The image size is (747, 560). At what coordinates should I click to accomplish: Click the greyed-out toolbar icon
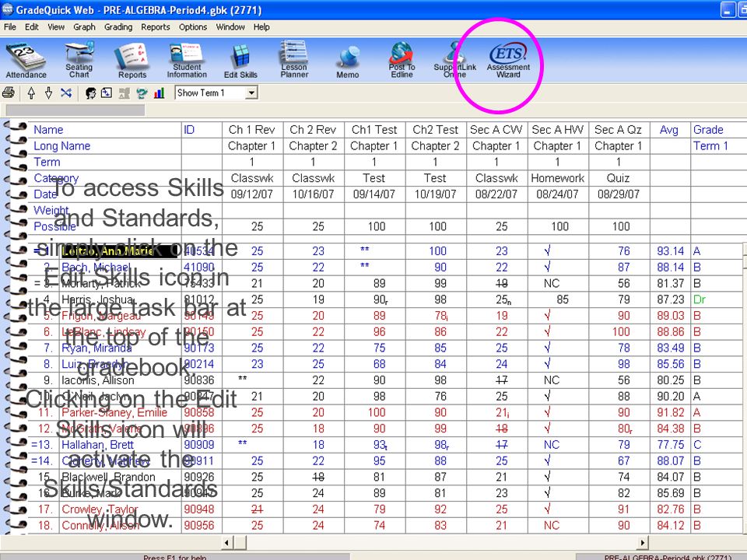124,93
